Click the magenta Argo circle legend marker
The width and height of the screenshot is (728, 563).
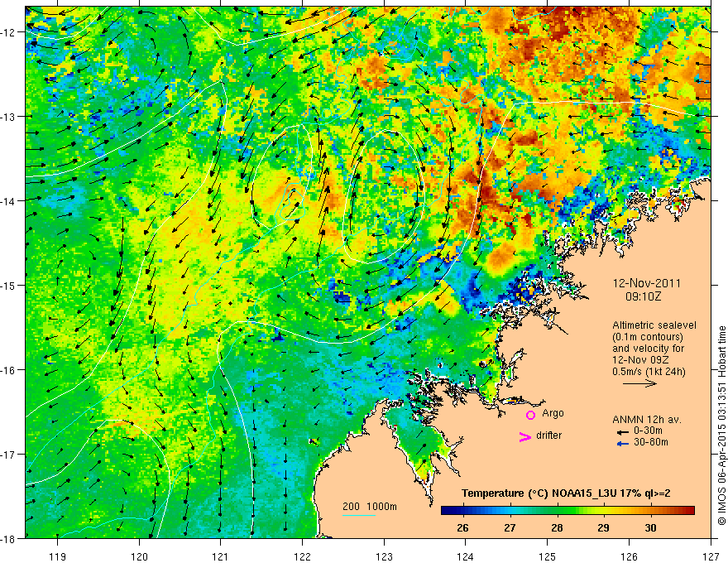530,415
